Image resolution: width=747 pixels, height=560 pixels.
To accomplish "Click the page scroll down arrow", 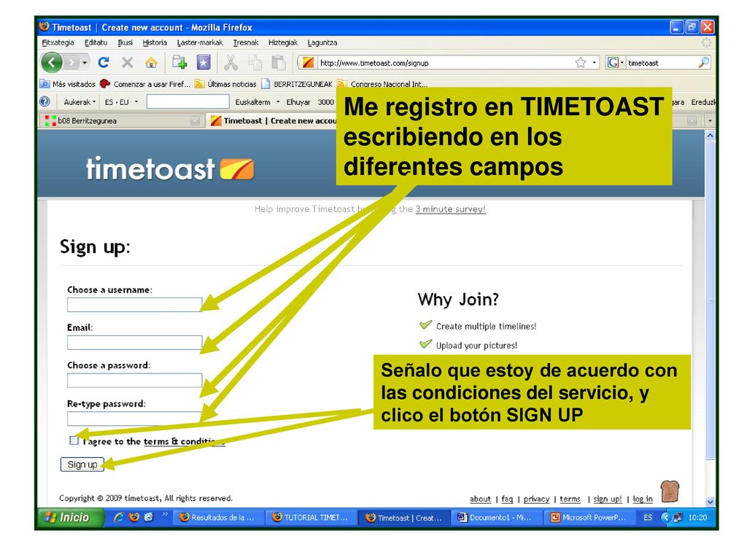I will coord(710,502).
